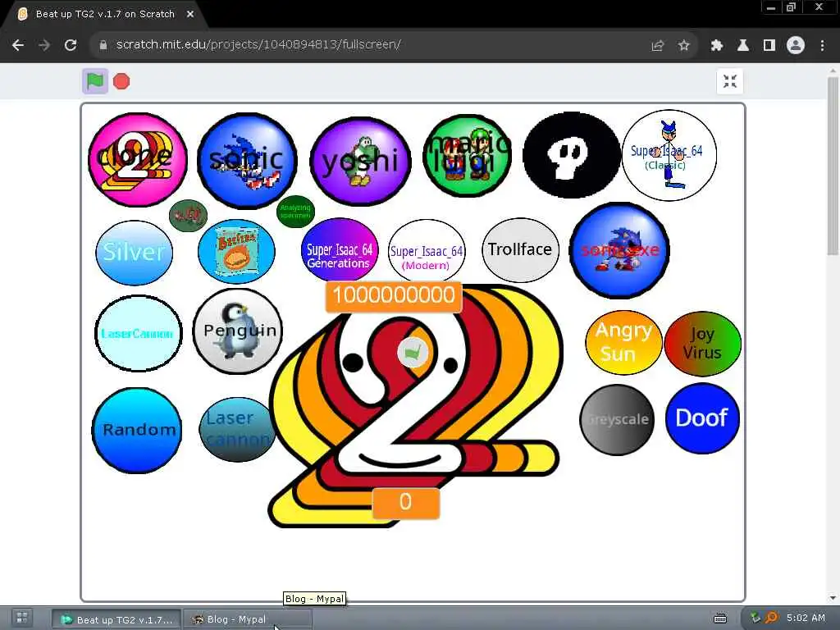
Task: Click the orange magnifier tray icon
Action: point(771,619)
